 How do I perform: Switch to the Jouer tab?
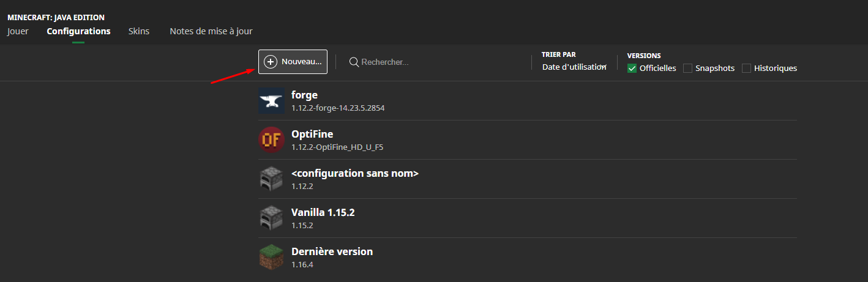tap(18, 31)
